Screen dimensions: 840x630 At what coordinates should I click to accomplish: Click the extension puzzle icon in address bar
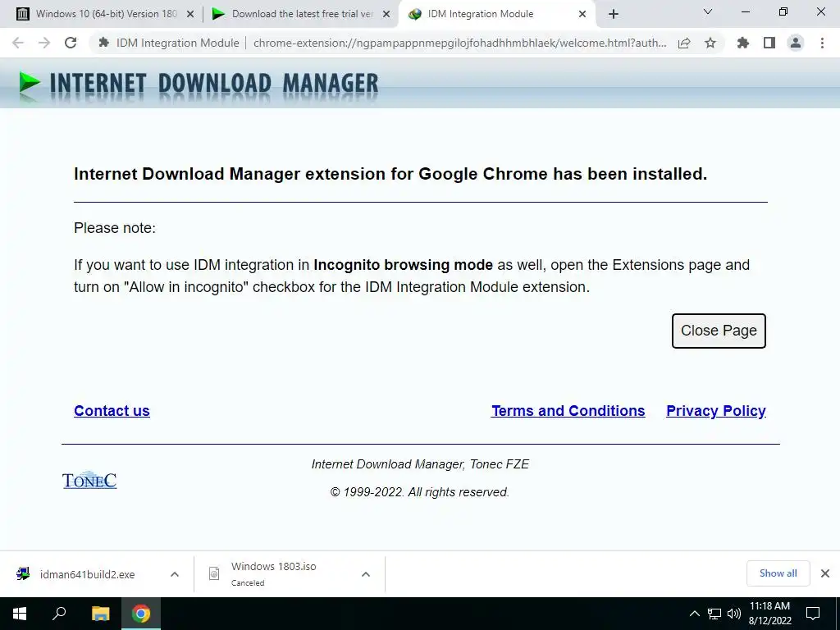tap(104, 43)
